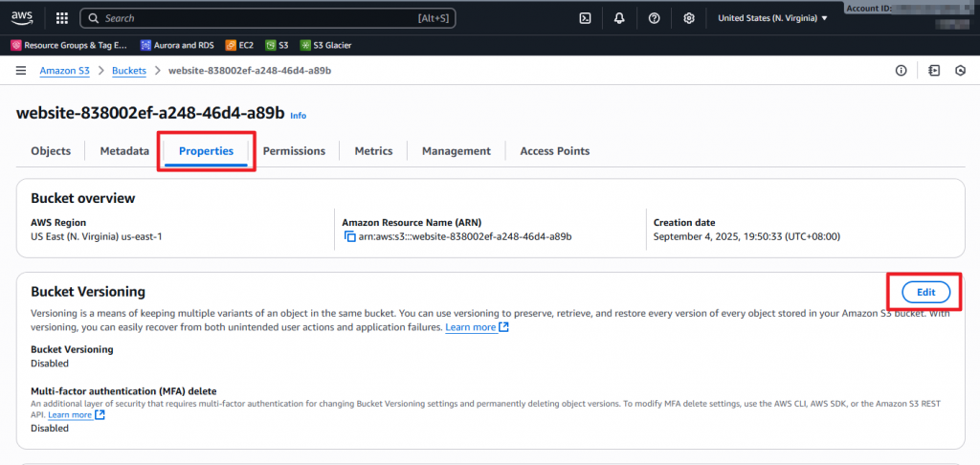Copy the bucket ARN with copy icon

tap(349, 237)
